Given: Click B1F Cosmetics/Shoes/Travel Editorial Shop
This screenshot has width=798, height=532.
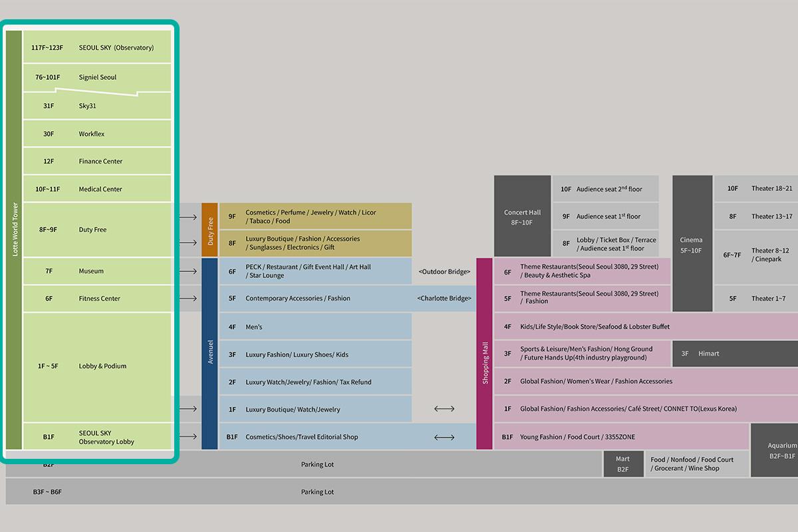Looking at the screenshot, I should (x=316, y=437).
